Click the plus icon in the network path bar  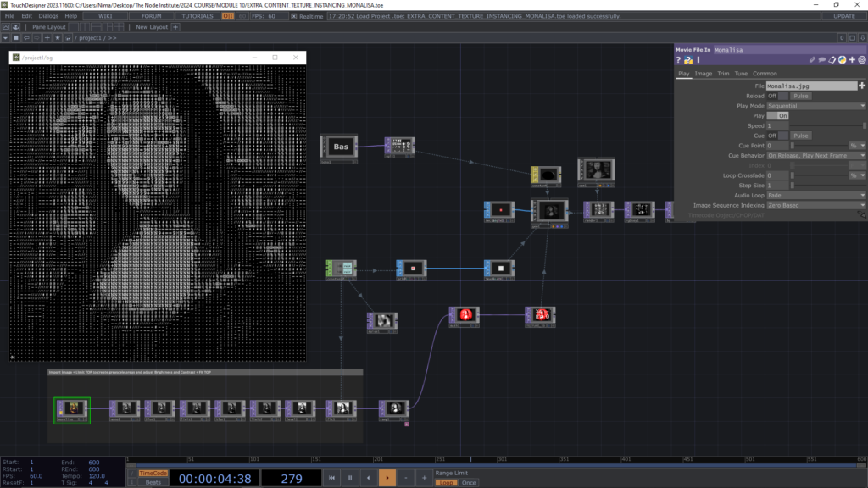point(47,38)
